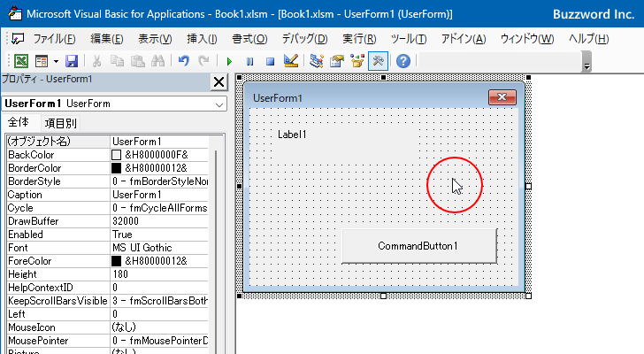Open the ツール(T) menu
Image resolution: width=644 pixels, height=354 pixels.
409,39
